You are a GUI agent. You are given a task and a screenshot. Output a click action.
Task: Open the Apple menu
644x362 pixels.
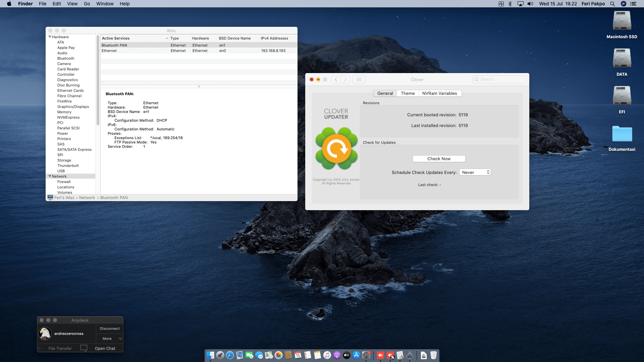coord(9,4)
